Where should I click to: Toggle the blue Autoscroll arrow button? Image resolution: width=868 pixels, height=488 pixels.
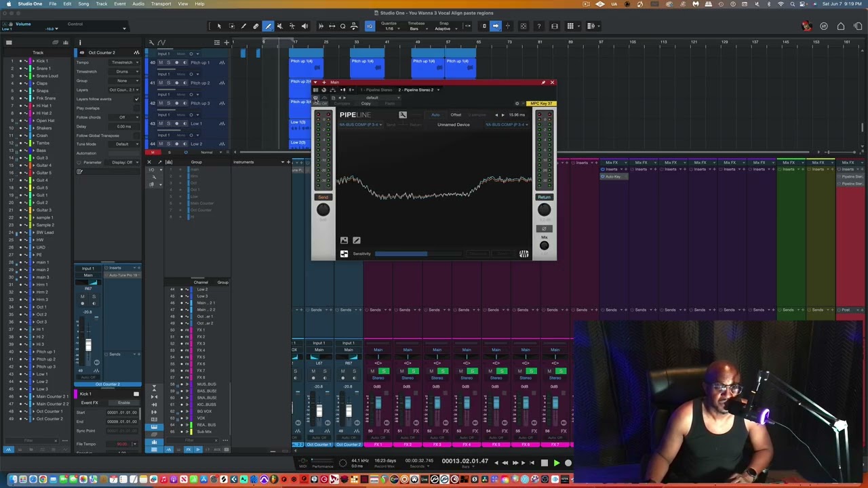click(496, 26)
